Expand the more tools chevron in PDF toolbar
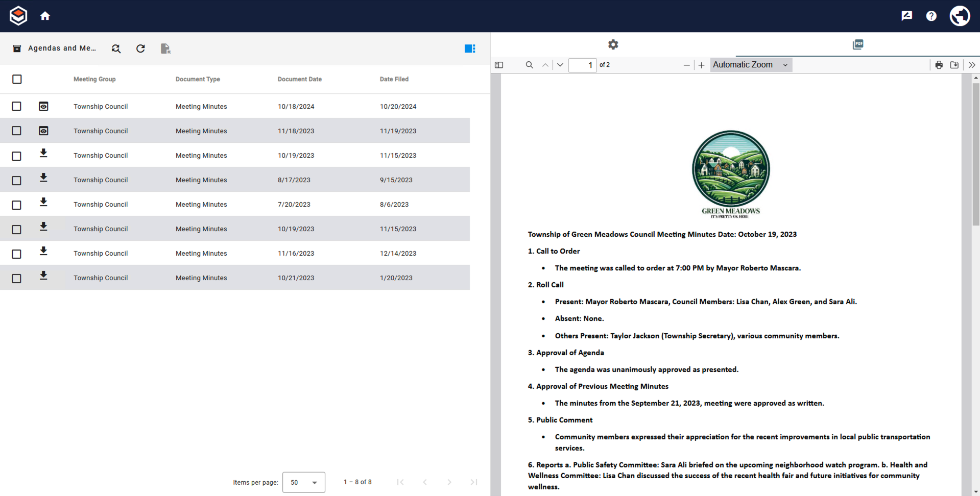The image size is (980, 496). coord(972,65)
